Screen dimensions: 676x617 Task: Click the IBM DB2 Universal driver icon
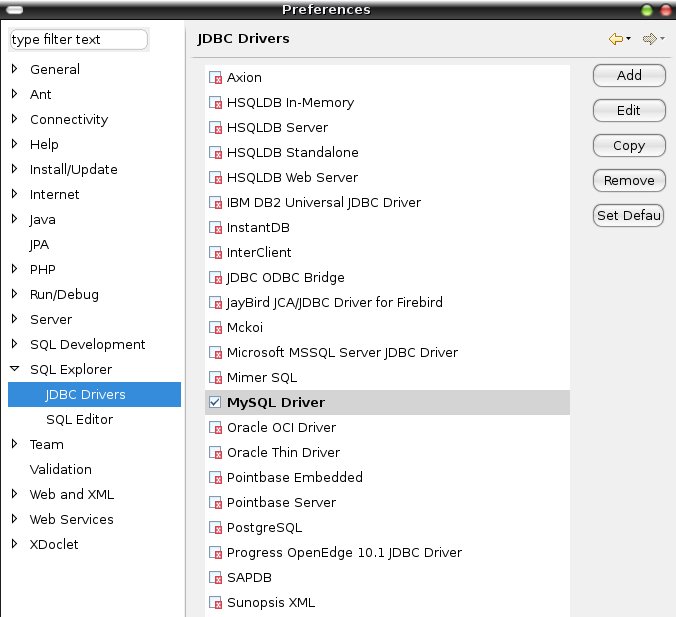[x=215, y=203]
